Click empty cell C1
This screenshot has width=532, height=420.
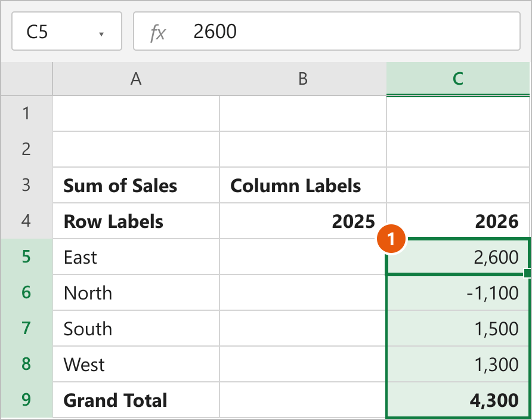click(x=458, y=113)
